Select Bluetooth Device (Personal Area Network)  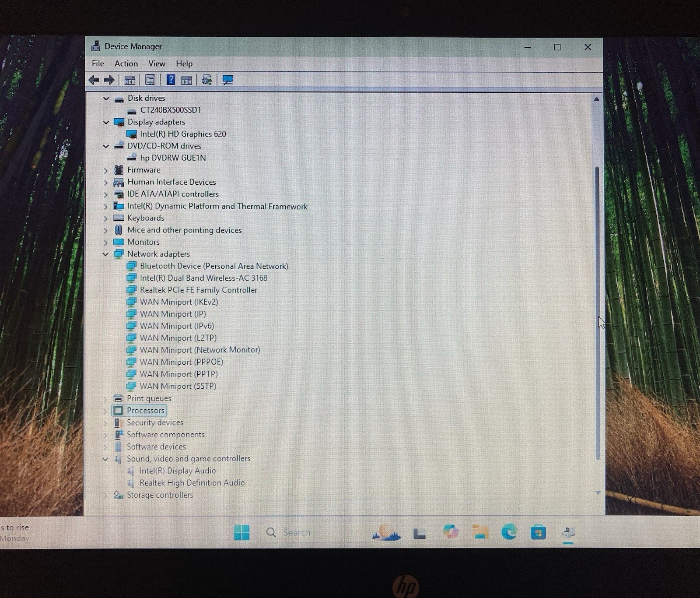[x=214, y=266]
